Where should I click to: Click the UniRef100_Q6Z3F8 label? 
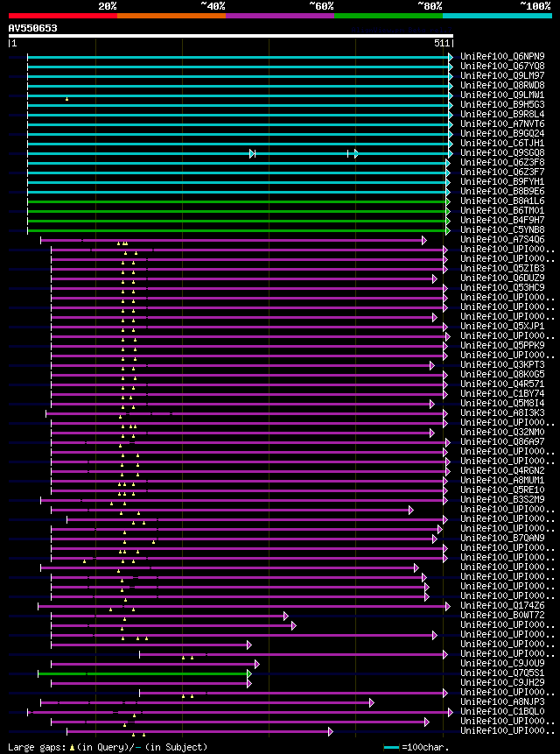point(502,163)
